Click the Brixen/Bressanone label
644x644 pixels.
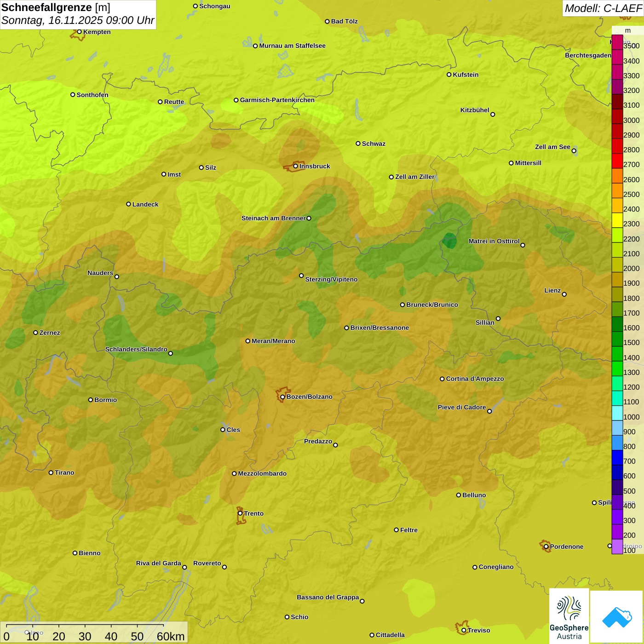[x=379, y=328]
